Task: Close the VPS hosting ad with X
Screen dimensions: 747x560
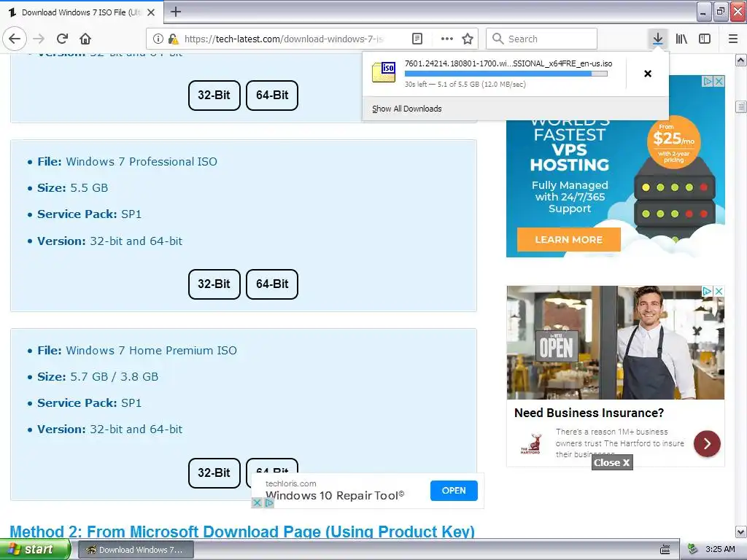Action: (719, 82)
